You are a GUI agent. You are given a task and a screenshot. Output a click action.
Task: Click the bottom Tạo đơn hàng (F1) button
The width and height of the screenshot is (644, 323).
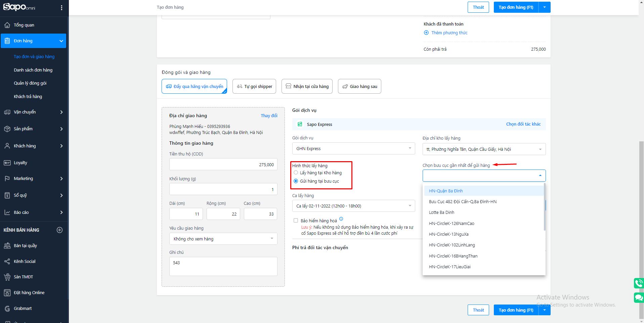pos(516,310)
